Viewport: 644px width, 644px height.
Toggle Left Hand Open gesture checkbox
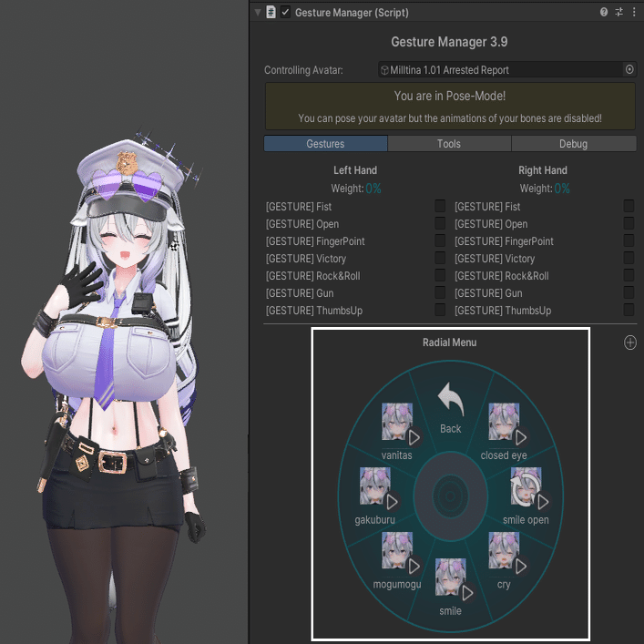tap(440, 223)
